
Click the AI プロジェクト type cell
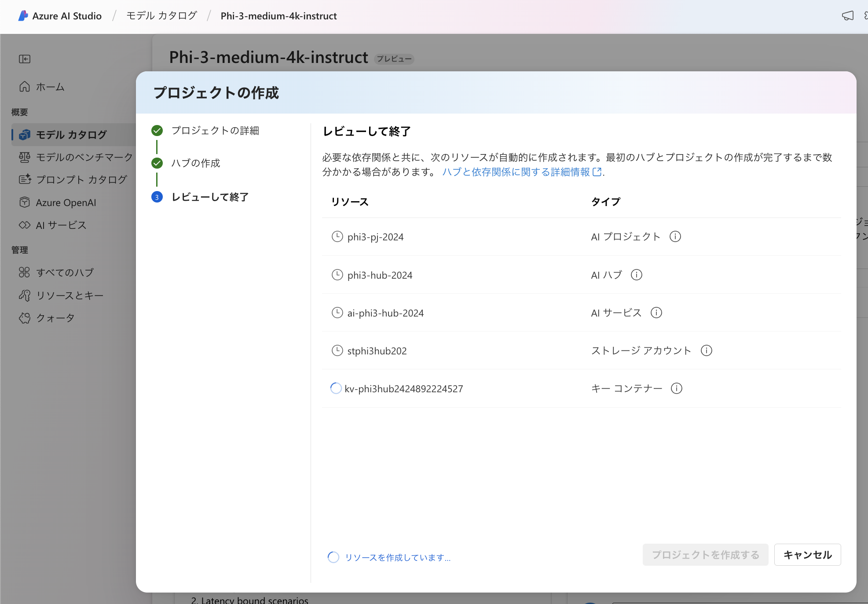[626, 237]
